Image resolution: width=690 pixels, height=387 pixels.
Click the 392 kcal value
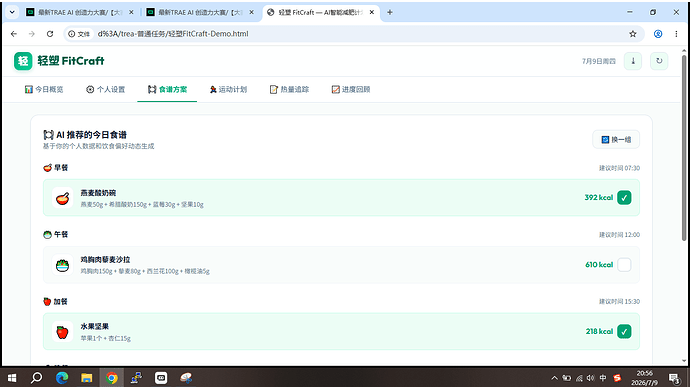598,198
